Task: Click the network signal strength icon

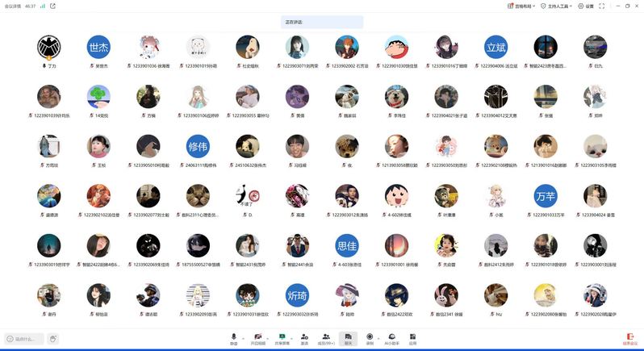Action: (x=43, y=6)
